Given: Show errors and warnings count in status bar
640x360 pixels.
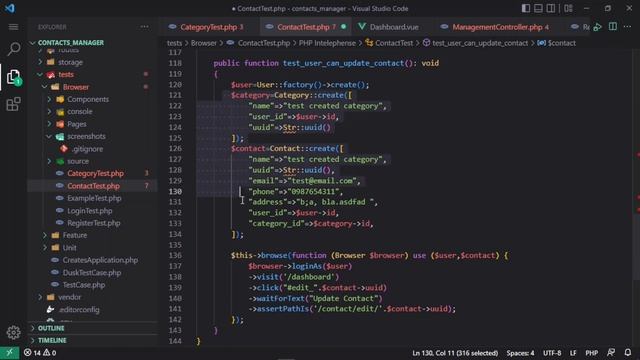Looking at the screenshot, I should tap(40, 353).
